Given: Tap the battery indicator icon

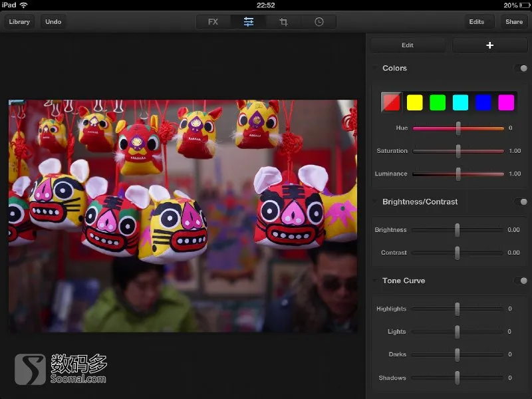Looking at the screenshot, I should coord(525,5).
